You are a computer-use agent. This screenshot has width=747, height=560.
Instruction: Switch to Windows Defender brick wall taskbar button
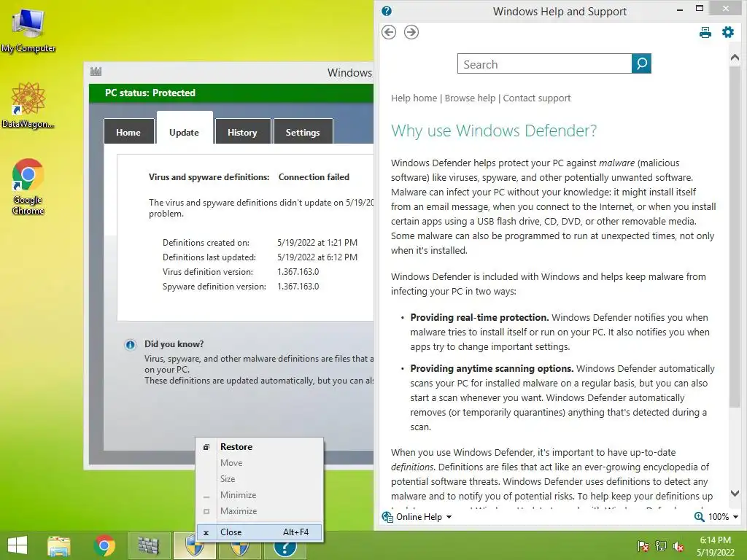(149, 545)
